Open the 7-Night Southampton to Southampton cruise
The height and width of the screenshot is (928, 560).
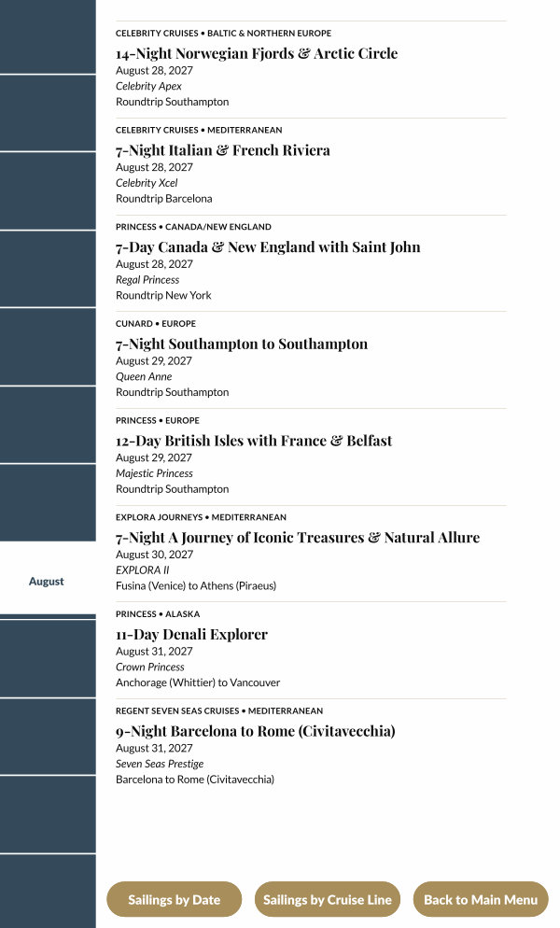tap(242, 344)
